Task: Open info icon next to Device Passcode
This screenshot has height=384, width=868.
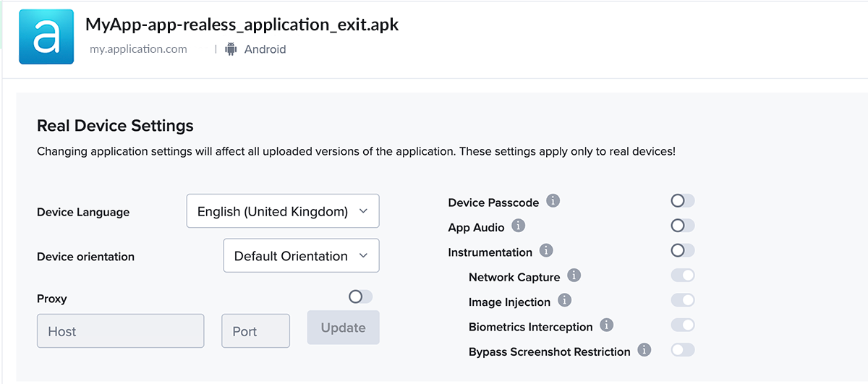Action: (x=553, y=201)
